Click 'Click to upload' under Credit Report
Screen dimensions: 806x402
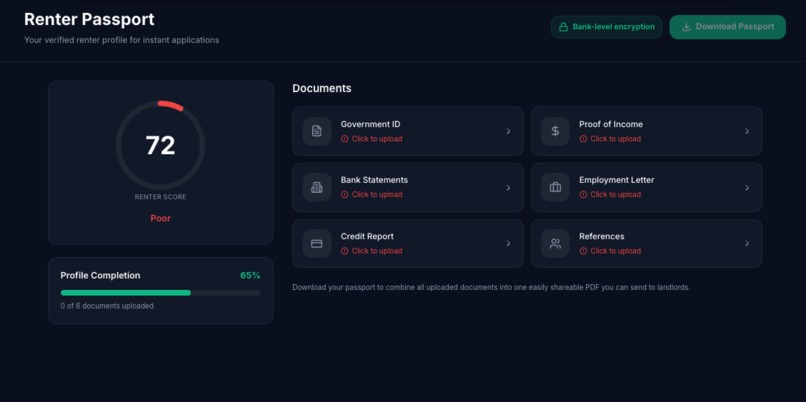(377, 251)
